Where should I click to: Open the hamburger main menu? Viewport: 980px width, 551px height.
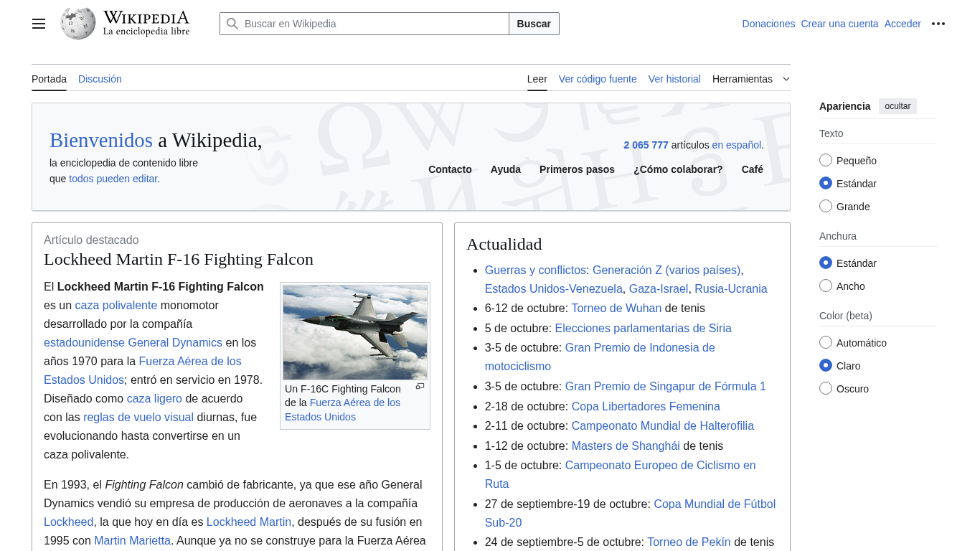pos(39,24)
